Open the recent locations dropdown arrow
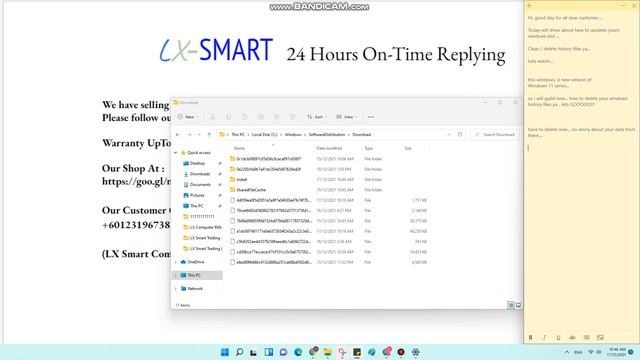640x360 pixels. tap(199, 134)
